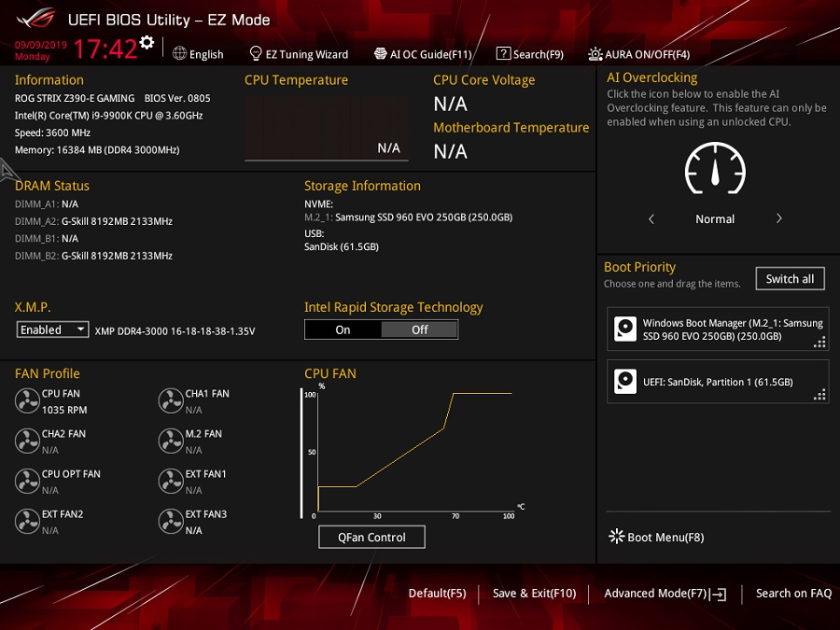Grab the Windows Boot Manager drag handle dots
Image resolution: width=840 pixels, height=630 pixels.
(x=819, y=343)
